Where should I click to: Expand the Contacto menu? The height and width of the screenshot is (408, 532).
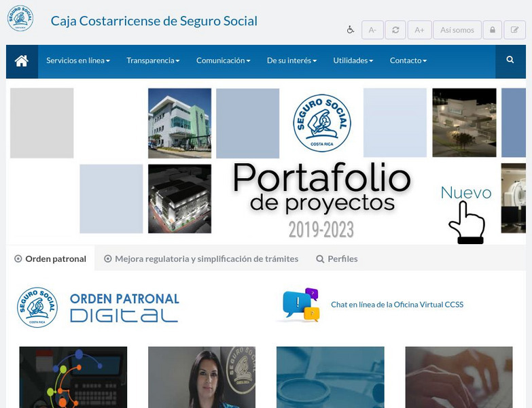408,61
